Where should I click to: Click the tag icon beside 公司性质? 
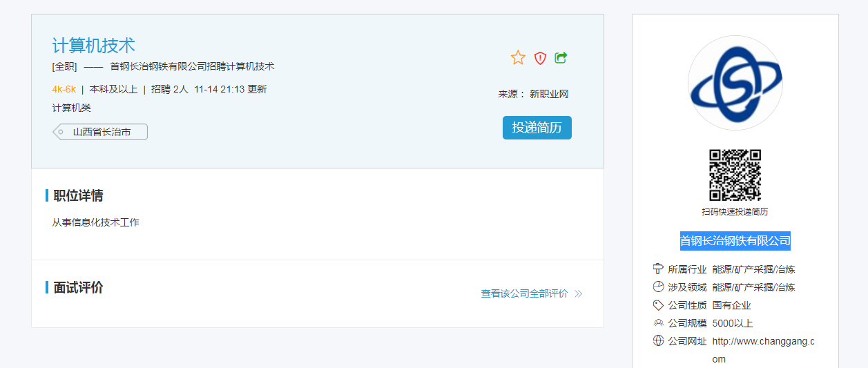(x=658, y=305)
